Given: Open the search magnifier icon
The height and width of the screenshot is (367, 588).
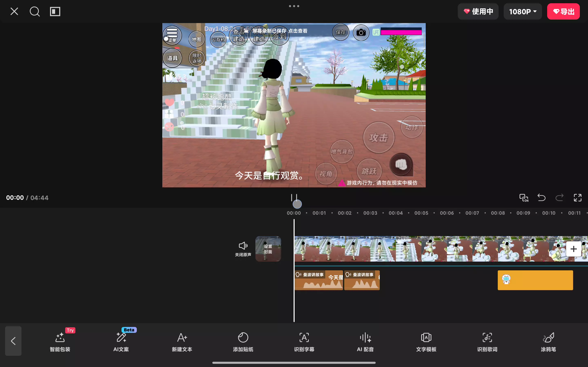Looking at the screenshot, I should point(35,11).
